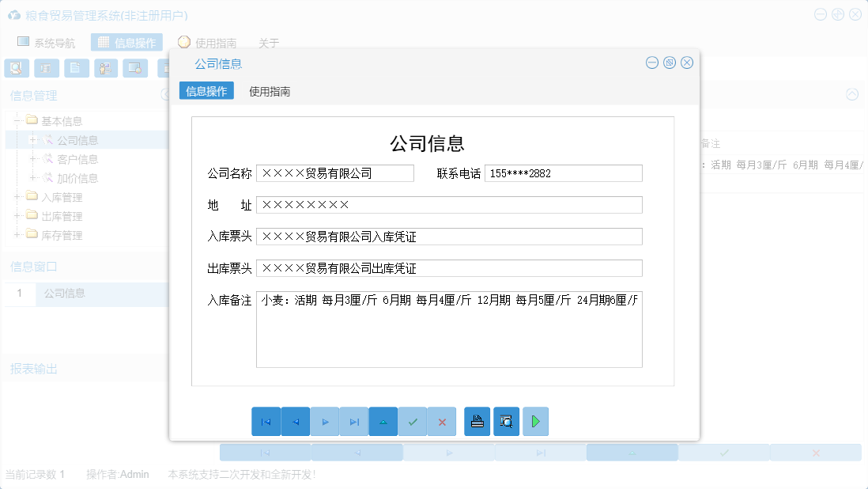Viewport: 868px width, 489px height.
Task: Cancel edits with the red X icon
Action: coord(442,421)
